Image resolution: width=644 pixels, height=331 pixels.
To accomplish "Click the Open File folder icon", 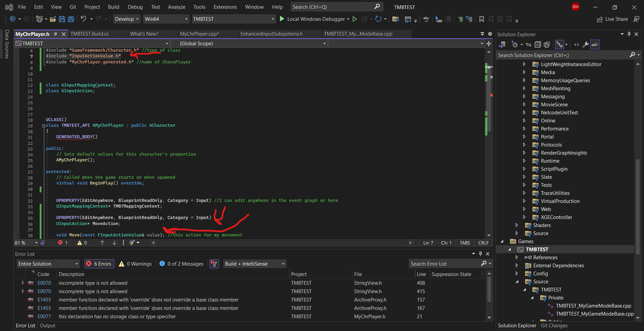I will pos(53,19).
